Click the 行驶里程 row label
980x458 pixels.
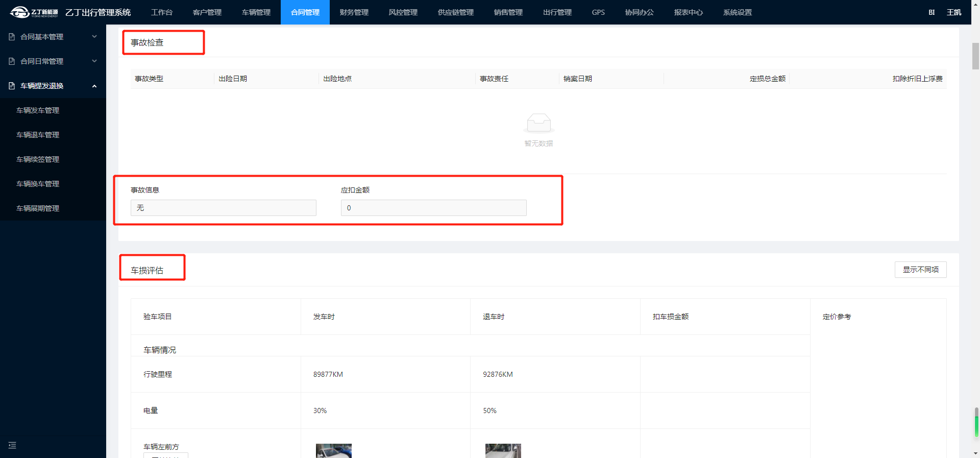158,374
